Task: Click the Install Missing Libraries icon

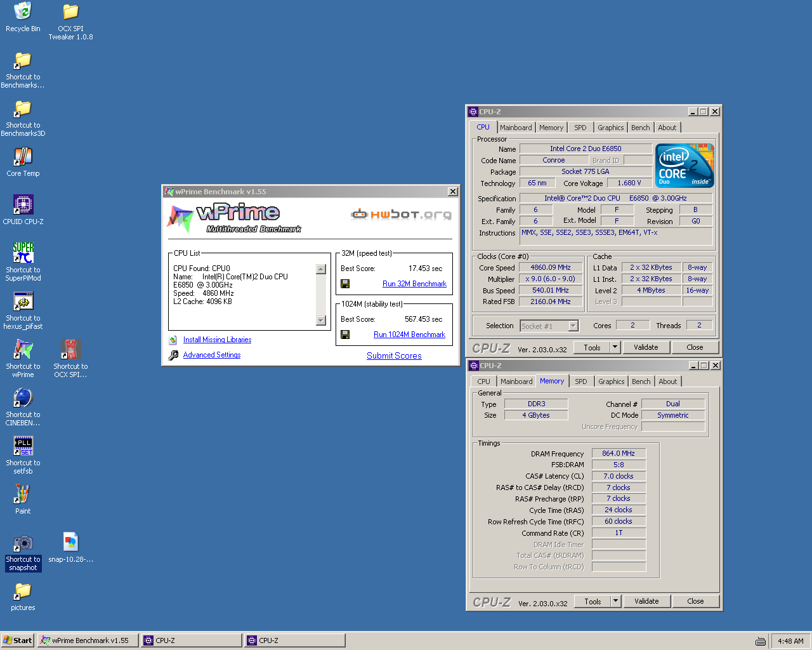Action: pyautogui.click(x=173, y=340)
